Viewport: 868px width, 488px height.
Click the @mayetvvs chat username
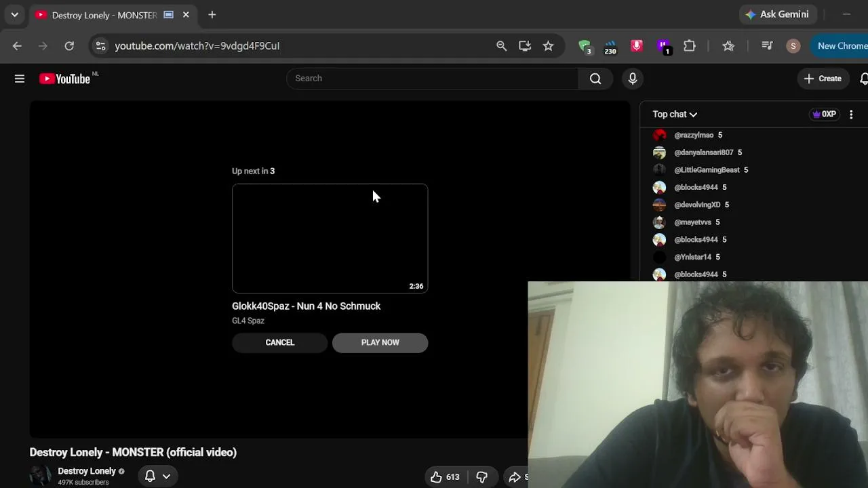(x=692, y=222)
